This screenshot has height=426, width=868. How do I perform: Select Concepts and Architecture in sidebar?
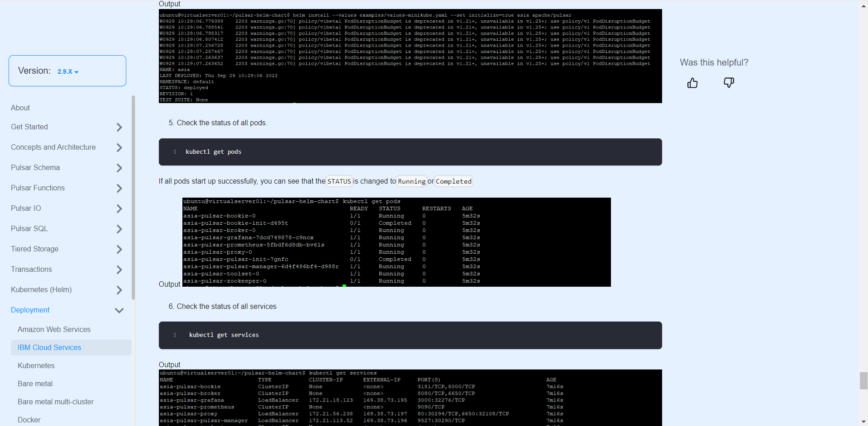pos(53,147)
